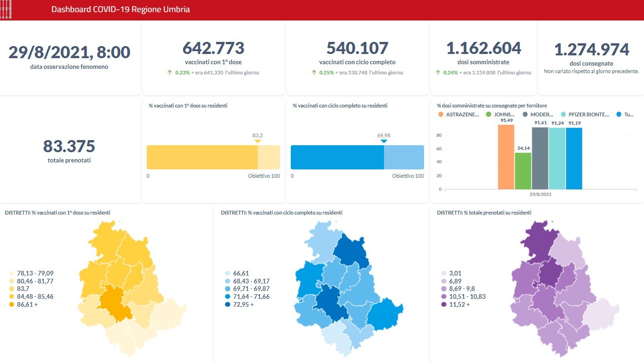This screenshot has height=363, width=644.
Task: Click the blue 69,98 marker triangle
Action: 384,141
